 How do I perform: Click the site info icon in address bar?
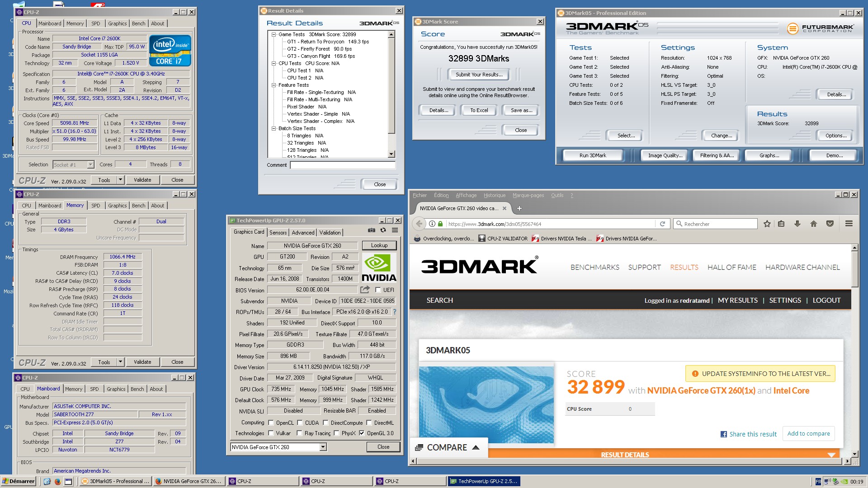432,224
